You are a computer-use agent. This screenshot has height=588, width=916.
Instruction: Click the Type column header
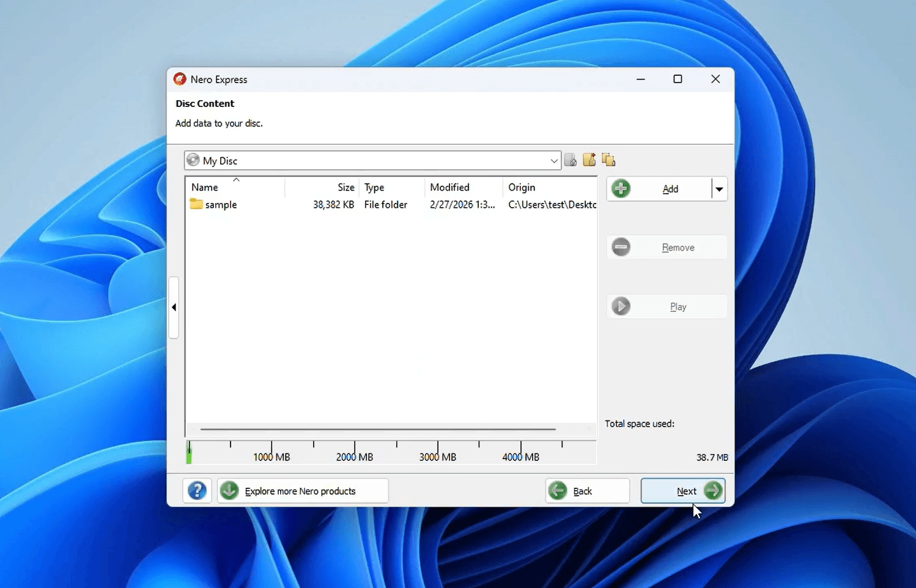[391, 187]
